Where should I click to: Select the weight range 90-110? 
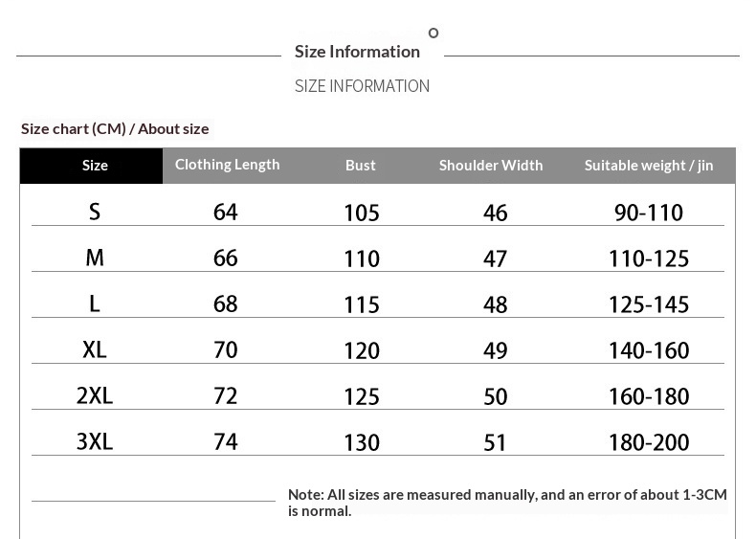point(649,213)
